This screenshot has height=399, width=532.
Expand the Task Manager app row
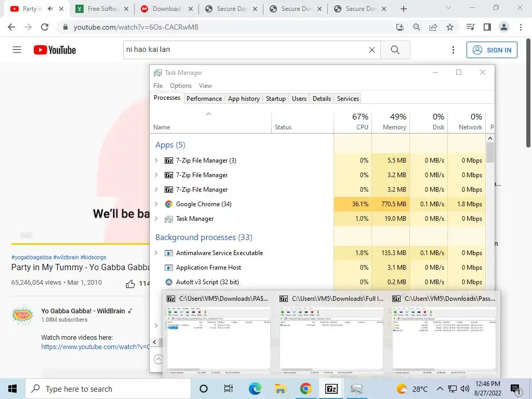tap(156, 219)
